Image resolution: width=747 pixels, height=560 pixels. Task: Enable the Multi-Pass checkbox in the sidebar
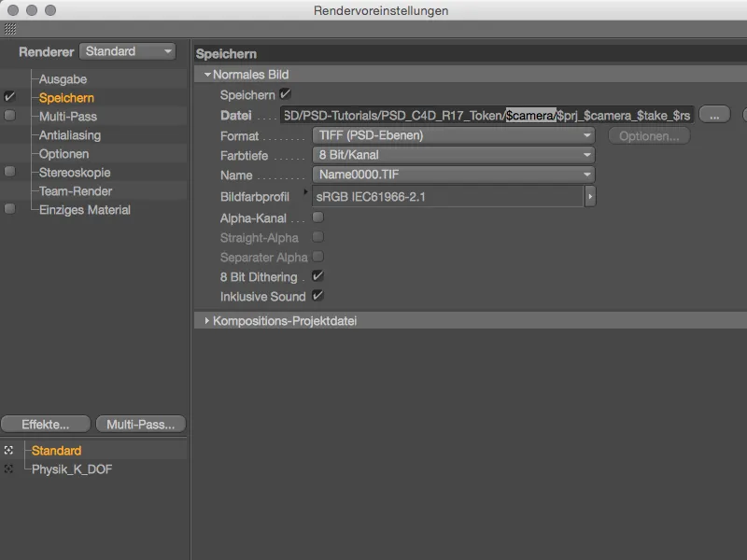(x=9, y=116)
